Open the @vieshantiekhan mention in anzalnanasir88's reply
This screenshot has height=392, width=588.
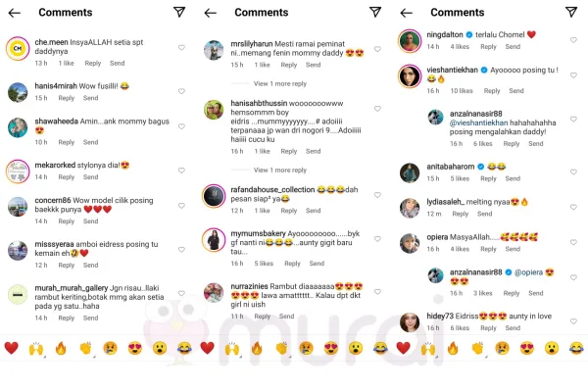pyautogui.click(x=478, y=122)
